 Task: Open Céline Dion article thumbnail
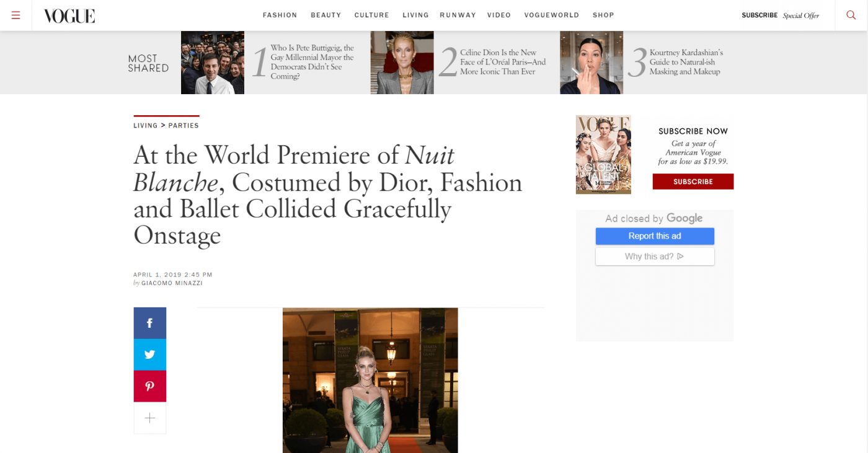click(x=402, y=63)
